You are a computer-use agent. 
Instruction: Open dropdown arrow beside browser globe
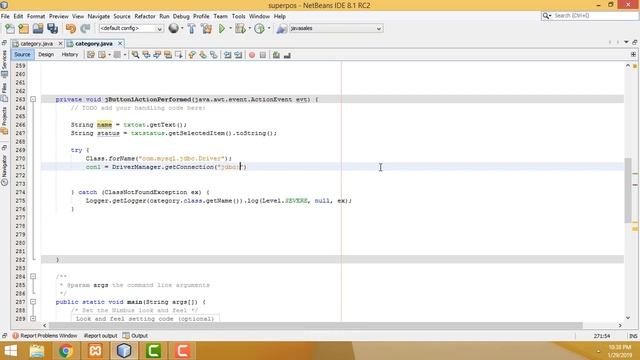[x=182, y=29]
